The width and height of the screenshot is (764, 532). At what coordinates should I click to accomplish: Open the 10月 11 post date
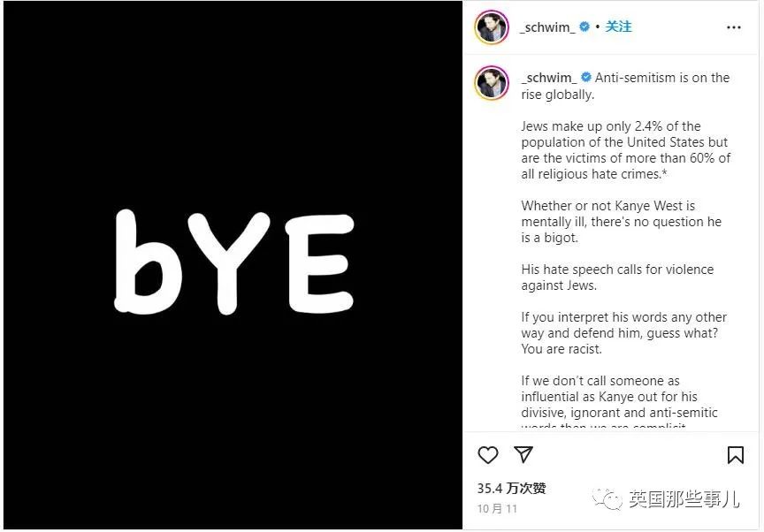tap(497, 509)
